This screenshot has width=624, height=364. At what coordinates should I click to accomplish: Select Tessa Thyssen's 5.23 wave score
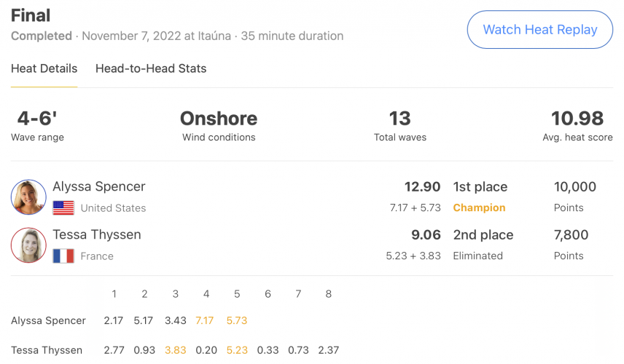coord(237,350)
